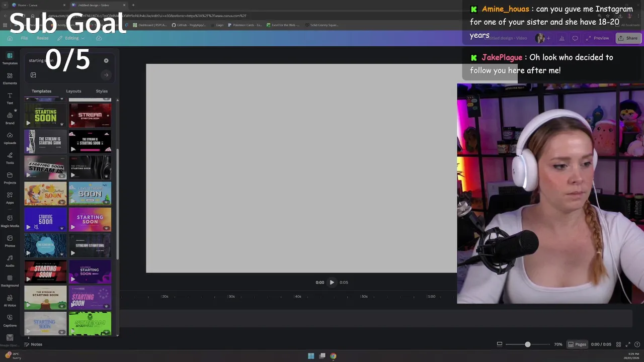Select the bright green STREAM STARTING template
This screenshot has height=362, width=644.
(90, 323)
